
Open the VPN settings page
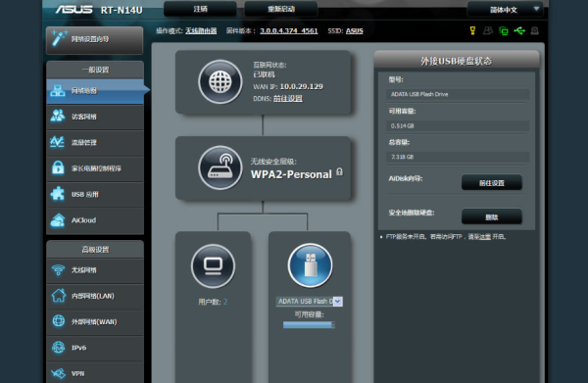point(95,373)
